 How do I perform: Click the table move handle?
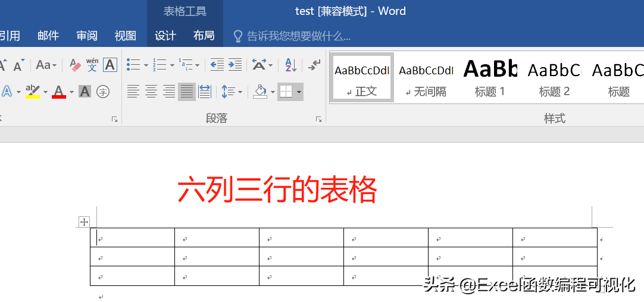[84, 222]
